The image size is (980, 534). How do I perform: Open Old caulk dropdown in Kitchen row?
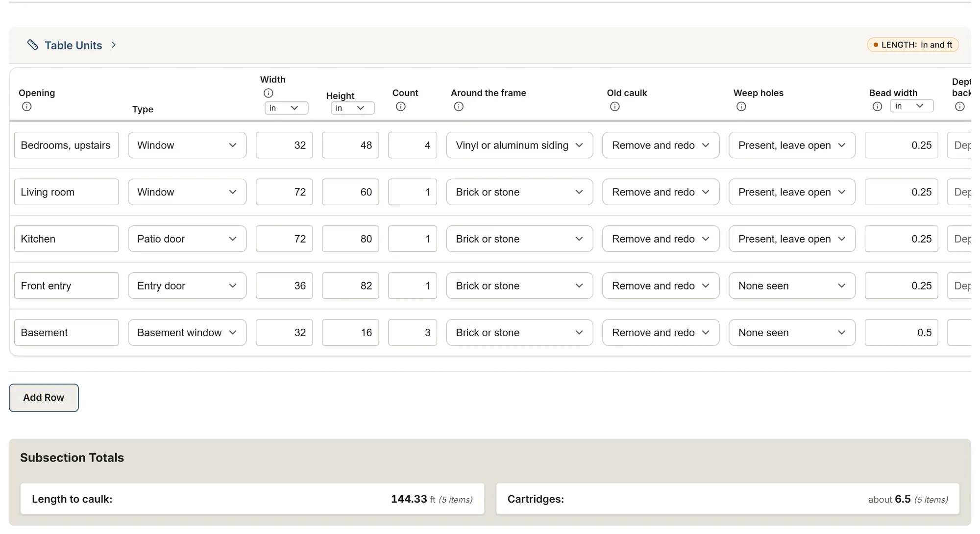coord(661,239)
